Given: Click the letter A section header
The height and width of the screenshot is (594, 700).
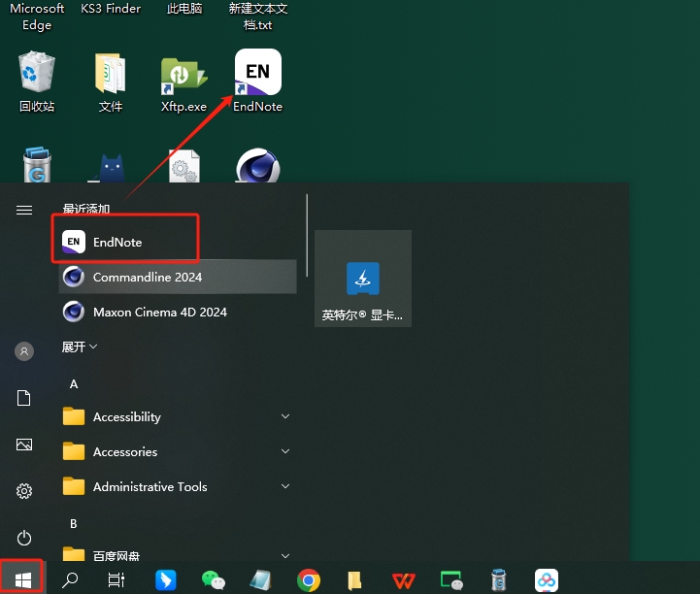Looking at the screenshot, I should click(74, 384).
